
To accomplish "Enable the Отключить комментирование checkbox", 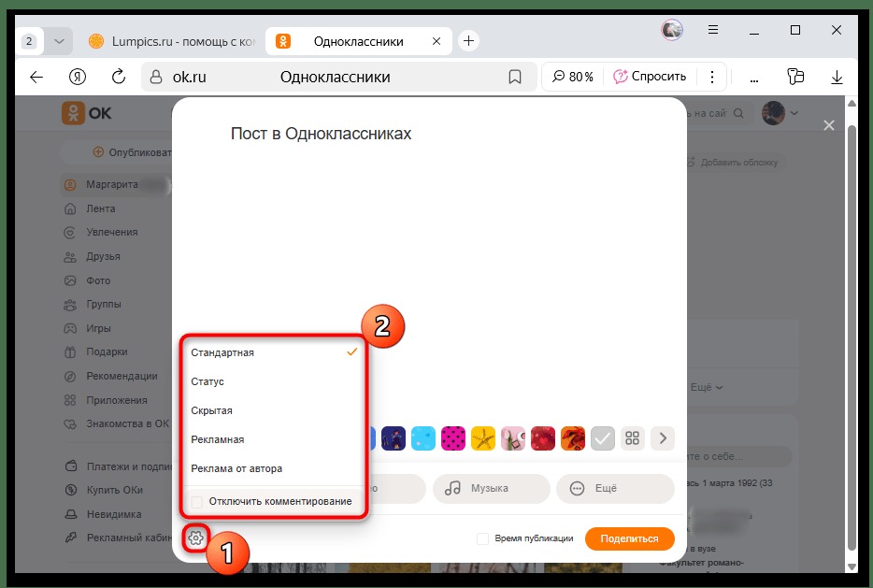I will click(196, 502).
